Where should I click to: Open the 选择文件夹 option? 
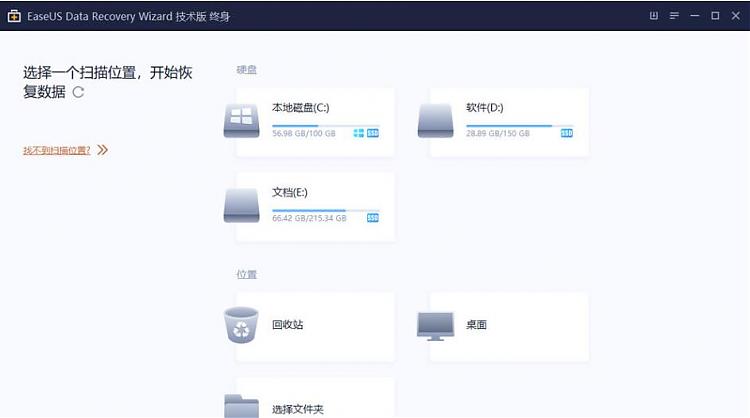[298, 409]
